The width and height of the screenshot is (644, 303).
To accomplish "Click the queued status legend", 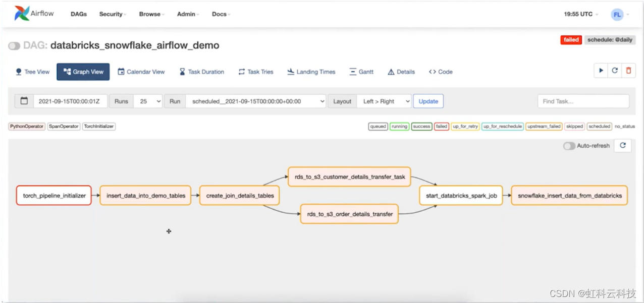I will [378, 127].
